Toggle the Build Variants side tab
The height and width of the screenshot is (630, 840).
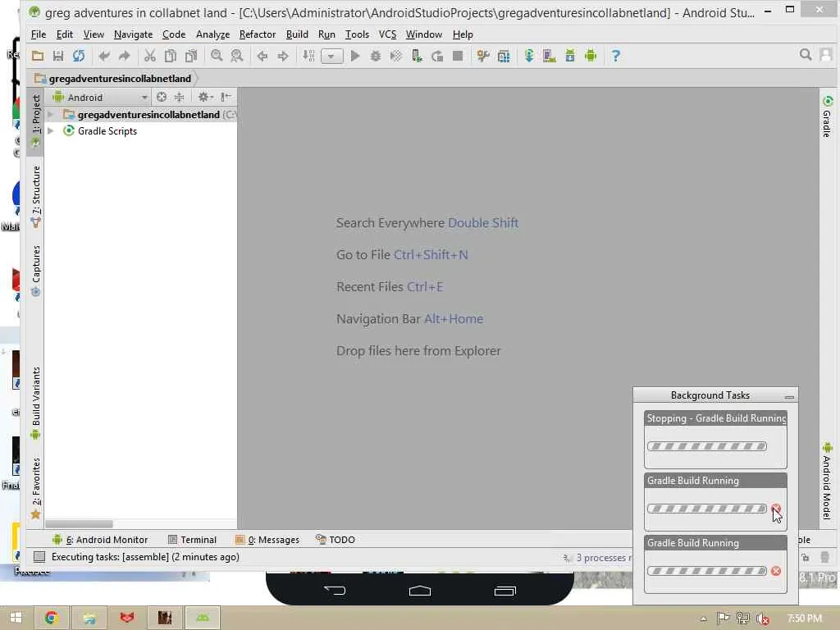pos(35,403)
